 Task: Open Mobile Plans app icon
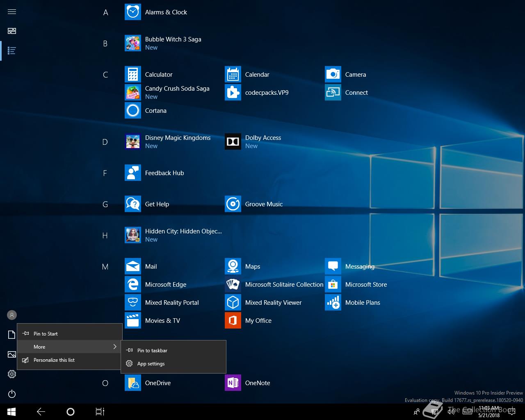(x=333, y=302)
